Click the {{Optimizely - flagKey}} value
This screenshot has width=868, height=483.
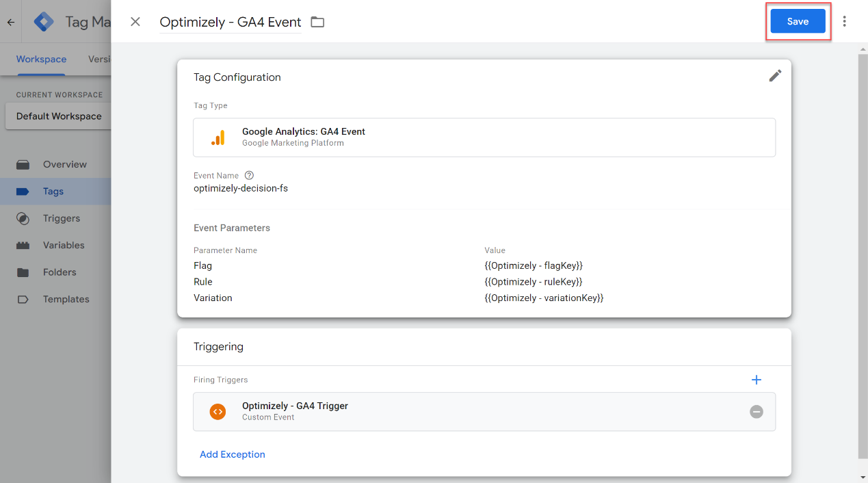(x=534, y=265)
